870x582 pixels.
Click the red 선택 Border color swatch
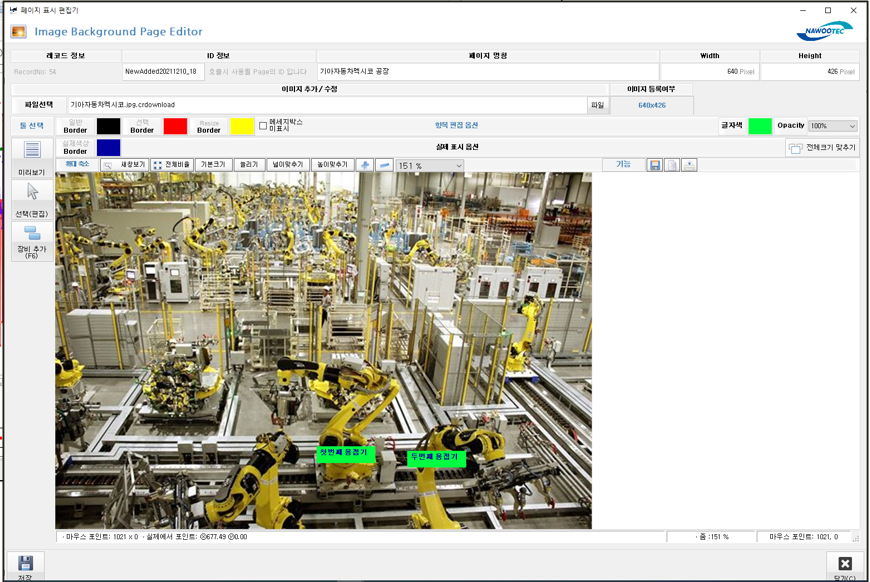click(x=175, y=126)
